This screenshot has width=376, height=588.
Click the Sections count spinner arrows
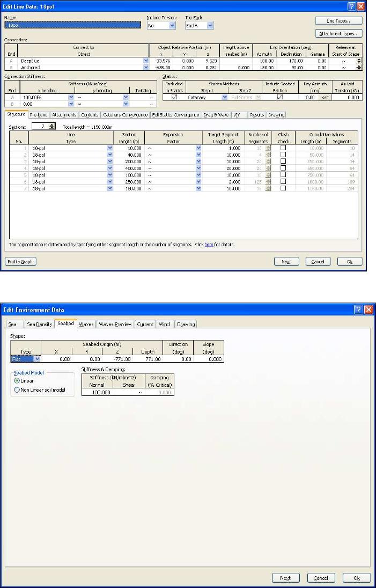(52, 126)
